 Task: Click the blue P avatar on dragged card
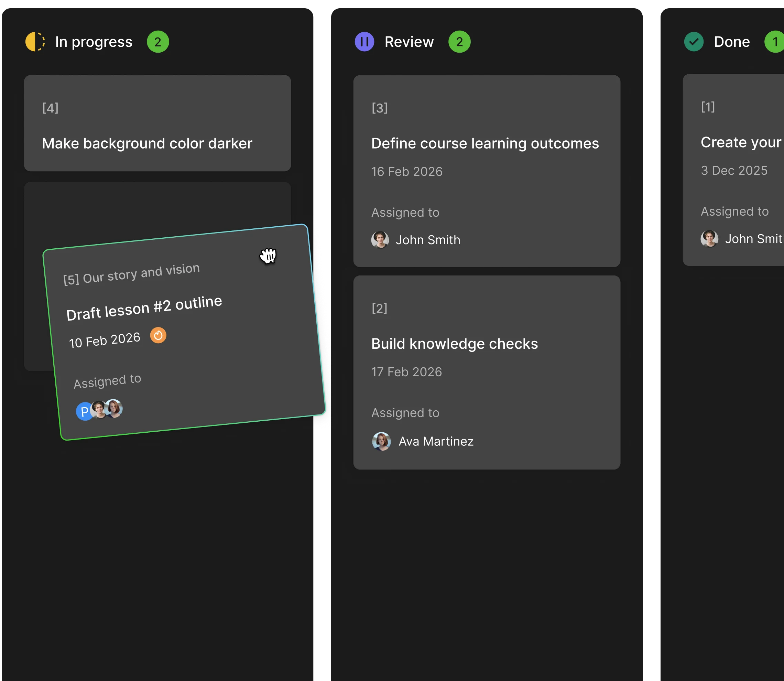(x=84, y=412)
